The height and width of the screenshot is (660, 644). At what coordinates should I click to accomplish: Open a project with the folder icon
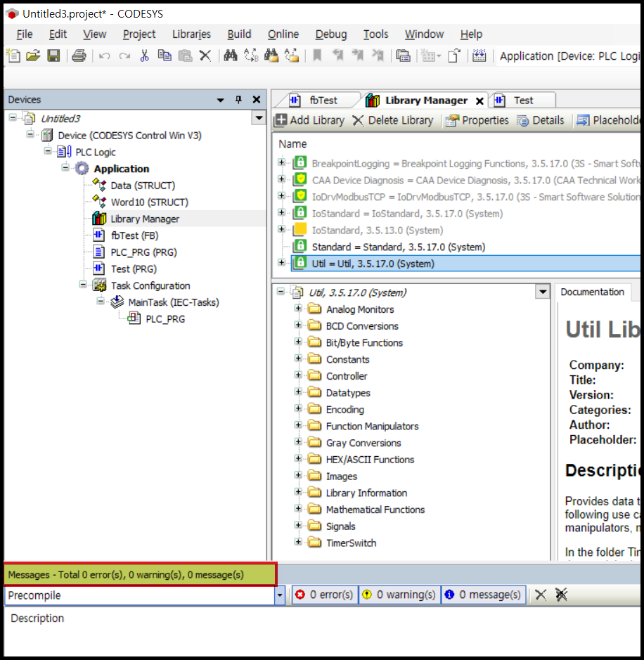33,56
